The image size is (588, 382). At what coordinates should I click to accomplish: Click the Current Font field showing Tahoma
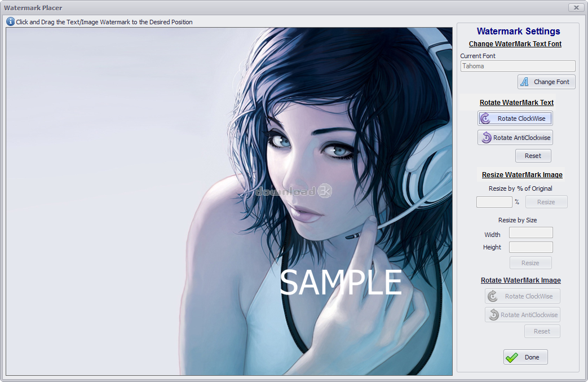(x=518, y=66)
